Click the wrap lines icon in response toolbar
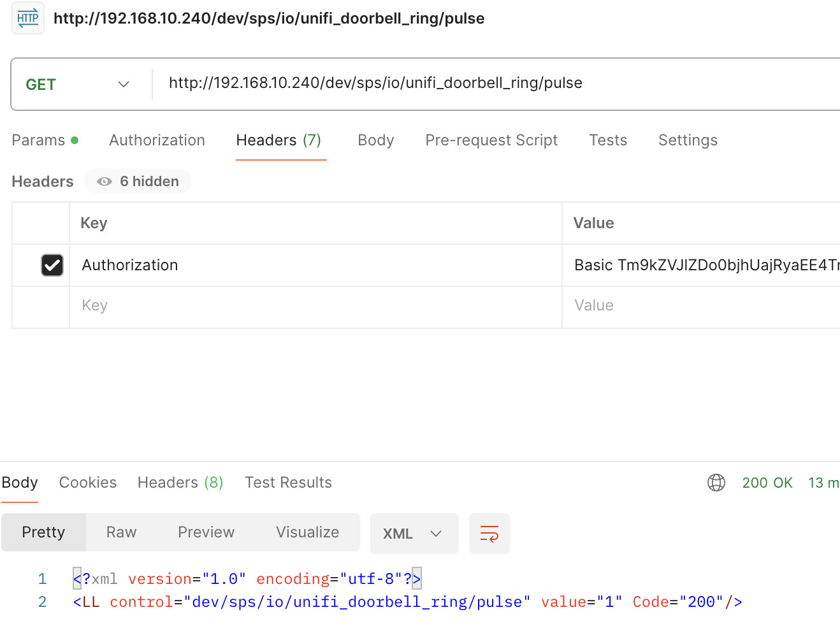Viewport: 840px width, 626px height. 489,534
